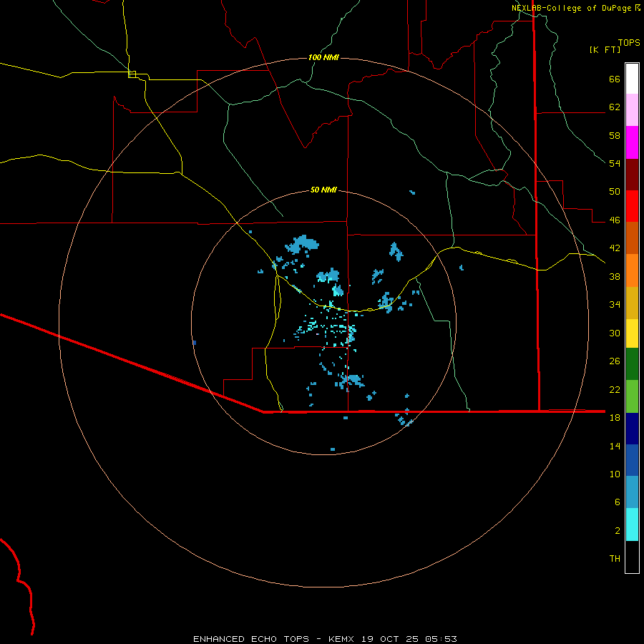
Task: Click the medium blue legend swatch
Action: (632, 460)
